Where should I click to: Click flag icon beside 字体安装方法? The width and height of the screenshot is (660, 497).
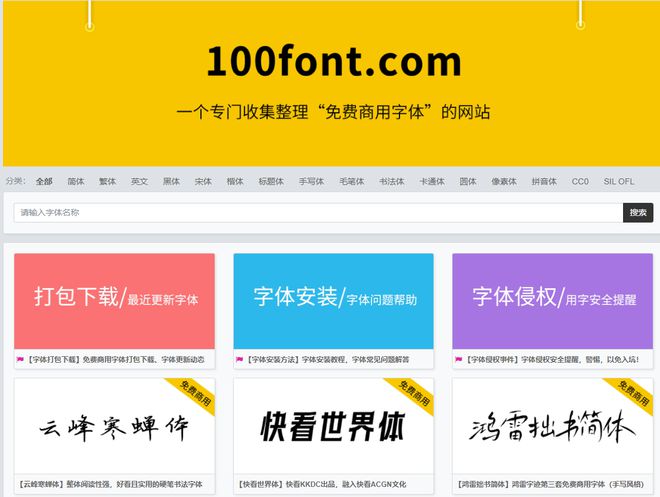pyautogui.click(x=240, y=359)
